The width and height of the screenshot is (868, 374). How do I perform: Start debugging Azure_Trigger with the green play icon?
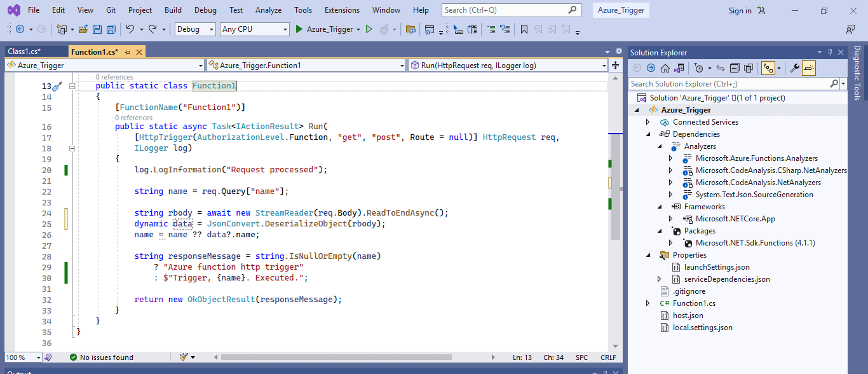[x=298, y=29]
